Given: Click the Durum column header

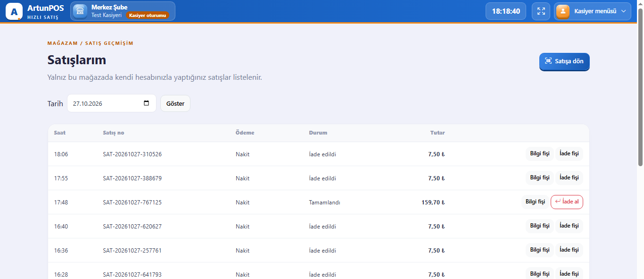Looking at the screenshot, I should point(318,133).
